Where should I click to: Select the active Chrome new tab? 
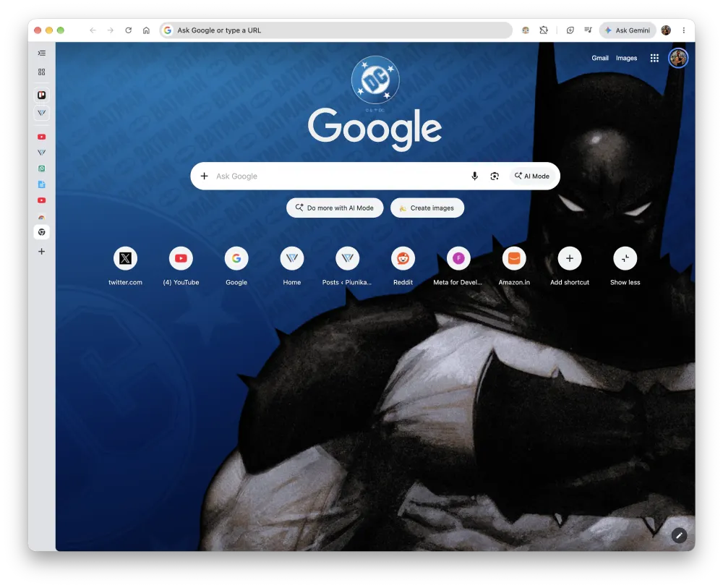pos(41,232)
